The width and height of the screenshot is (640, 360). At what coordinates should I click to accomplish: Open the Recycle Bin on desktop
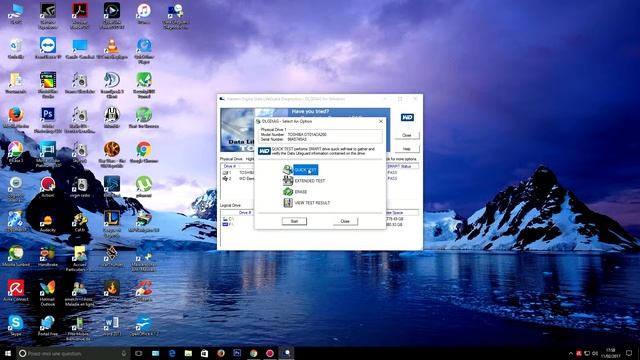[16, 48]
